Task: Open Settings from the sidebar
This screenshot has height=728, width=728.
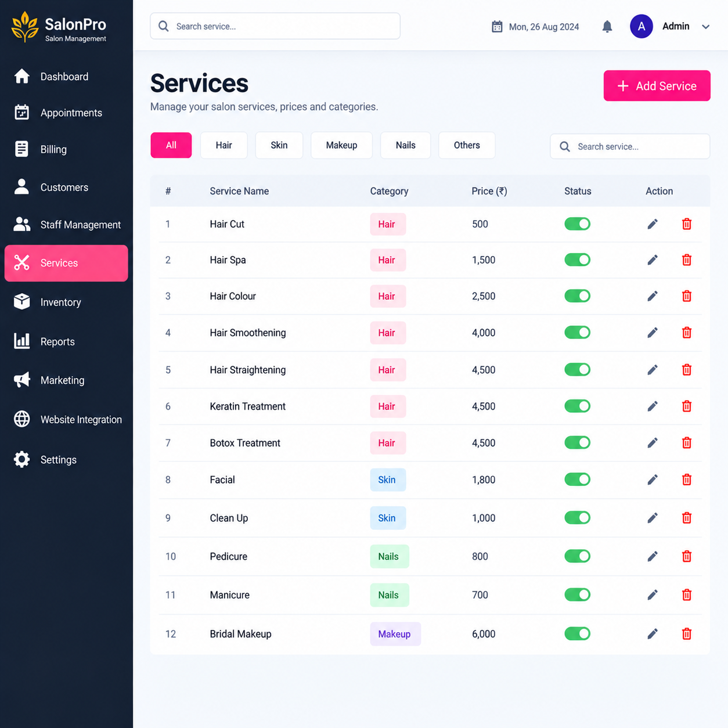Action: pos(66,460)
